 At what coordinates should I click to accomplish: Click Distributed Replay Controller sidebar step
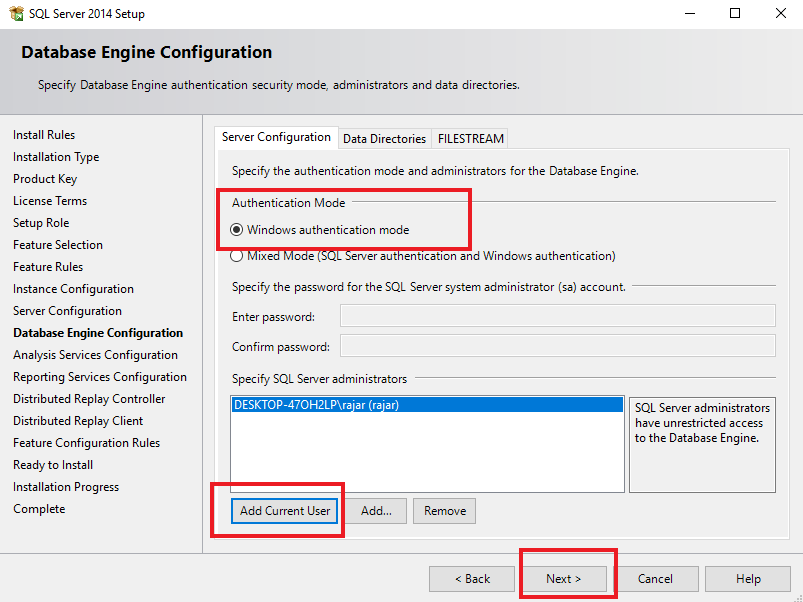(89, 399)
